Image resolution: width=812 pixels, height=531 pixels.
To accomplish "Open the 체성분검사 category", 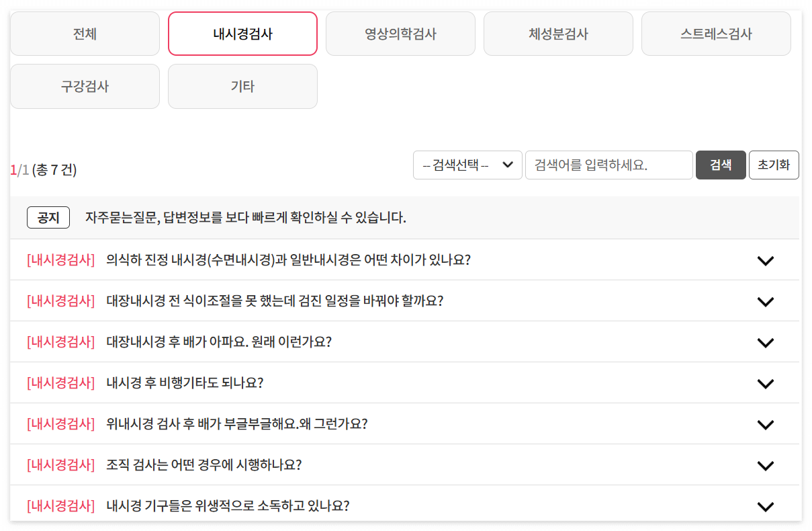I will click(558, 34).
